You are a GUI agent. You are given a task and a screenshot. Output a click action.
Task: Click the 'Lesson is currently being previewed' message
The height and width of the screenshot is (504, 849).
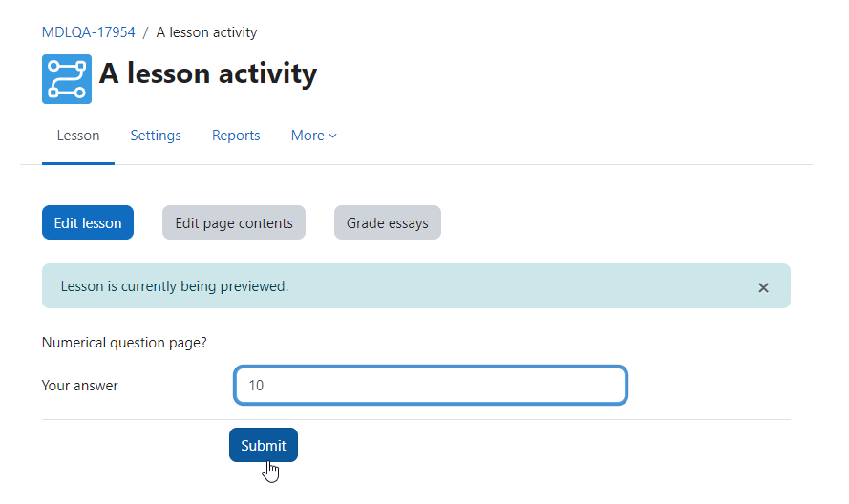[x=175, y=286]
